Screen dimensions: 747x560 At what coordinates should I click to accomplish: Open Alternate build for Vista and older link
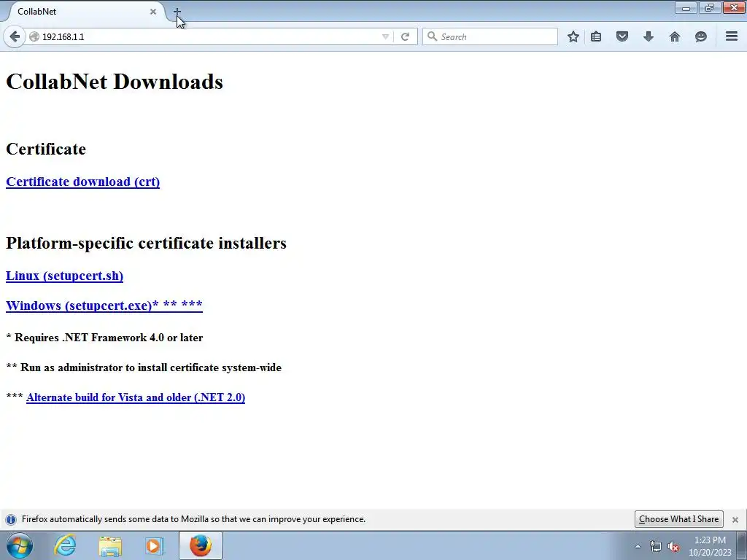(136, 397)
